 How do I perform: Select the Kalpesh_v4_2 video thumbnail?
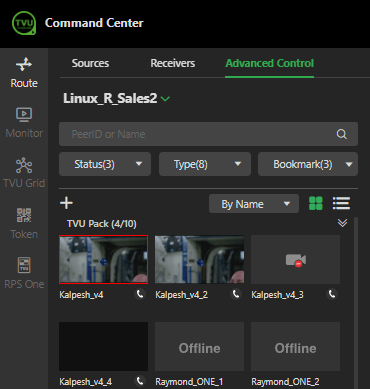(x=199, y=259)
